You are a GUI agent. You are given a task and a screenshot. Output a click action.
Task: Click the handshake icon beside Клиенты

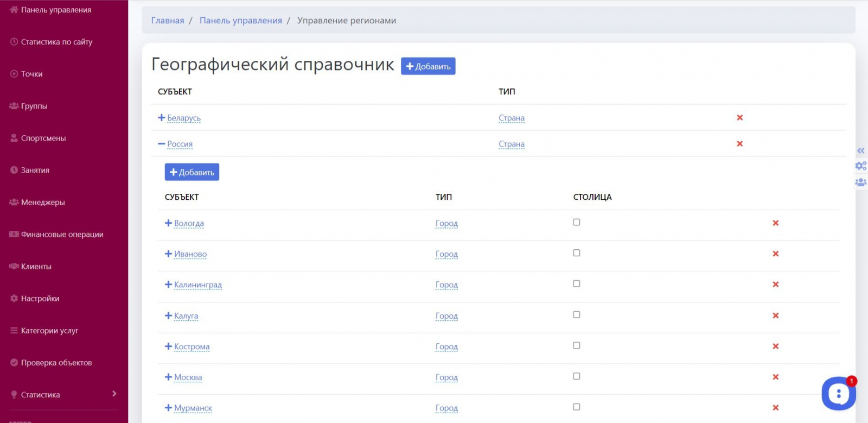(x=14, y=266)
